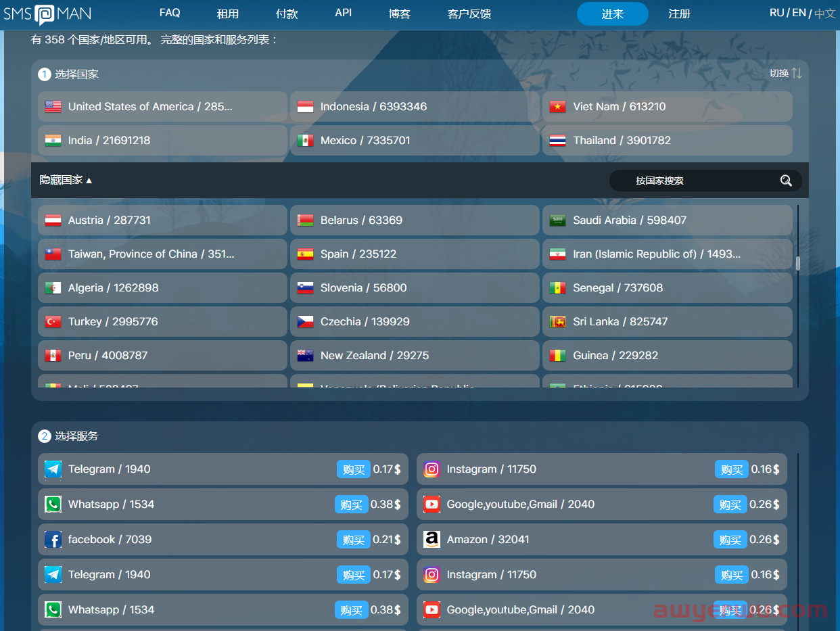Select the Peru flag icon
Viewport: 840px width, 631px height.
tap(53, 356)
